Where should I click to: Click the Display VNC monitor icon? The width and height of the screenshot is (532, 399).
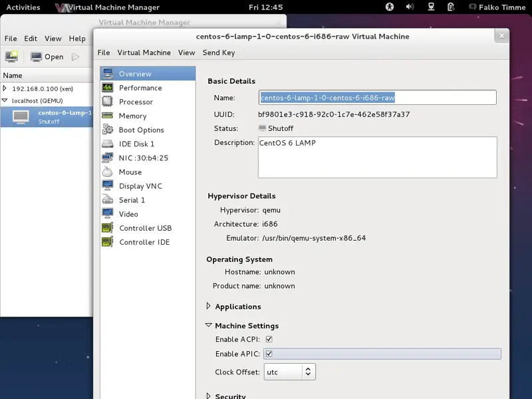coord(108,186)
